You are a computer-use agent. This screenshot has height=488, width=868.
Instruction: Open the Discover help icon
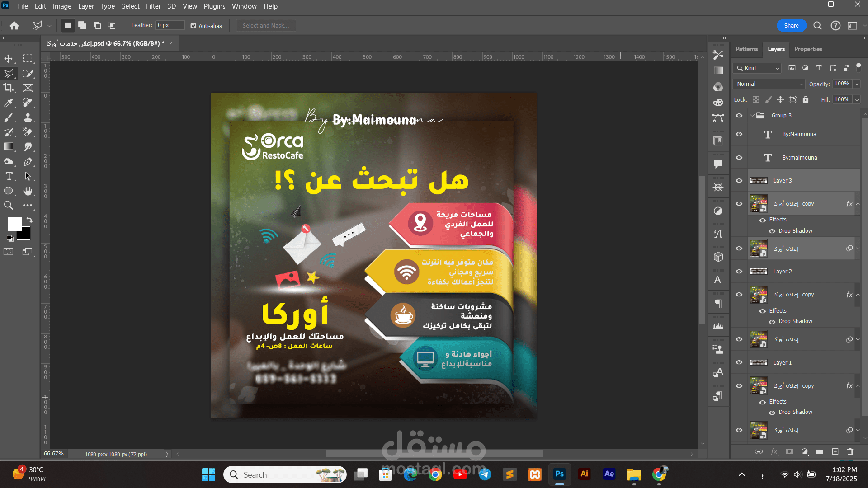[x=835, y=26]
